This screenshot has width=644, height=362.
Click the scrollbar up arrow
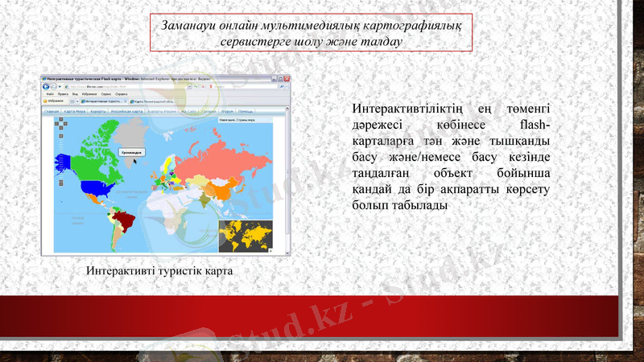coord(287,109)
